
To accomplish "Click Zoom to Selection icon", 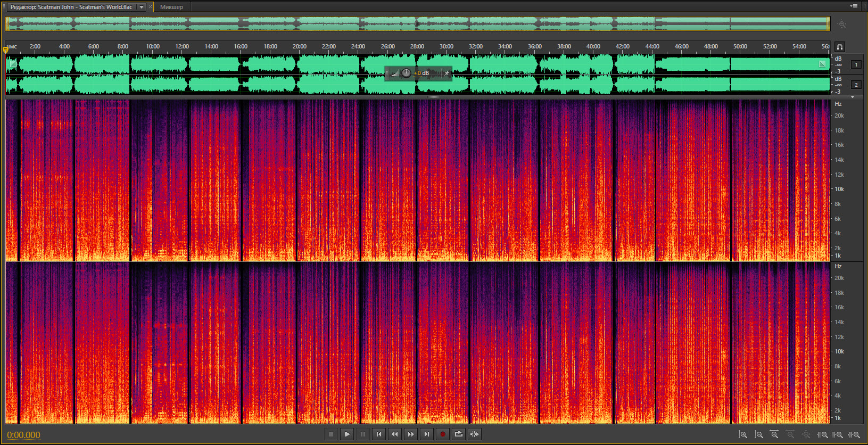I will (x=854, y=435).
